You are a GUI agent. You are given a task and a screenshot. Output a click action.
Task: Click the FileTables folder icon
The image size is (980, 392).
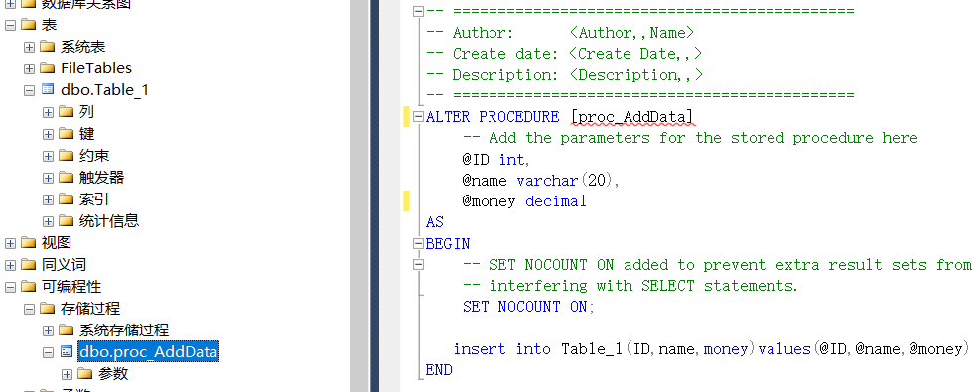coord(47,67)
